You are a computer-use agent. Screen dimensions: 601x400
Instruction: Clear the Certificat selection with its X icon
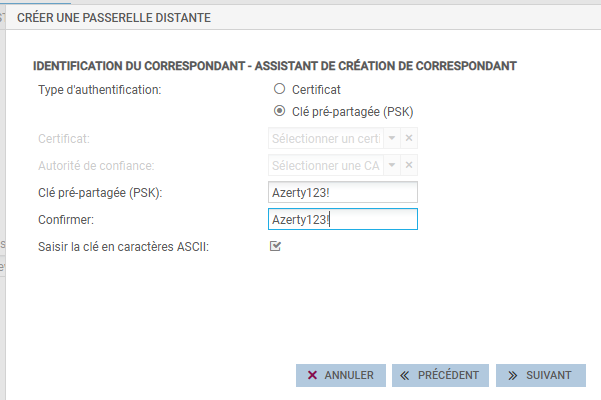[x=409, y=139]
